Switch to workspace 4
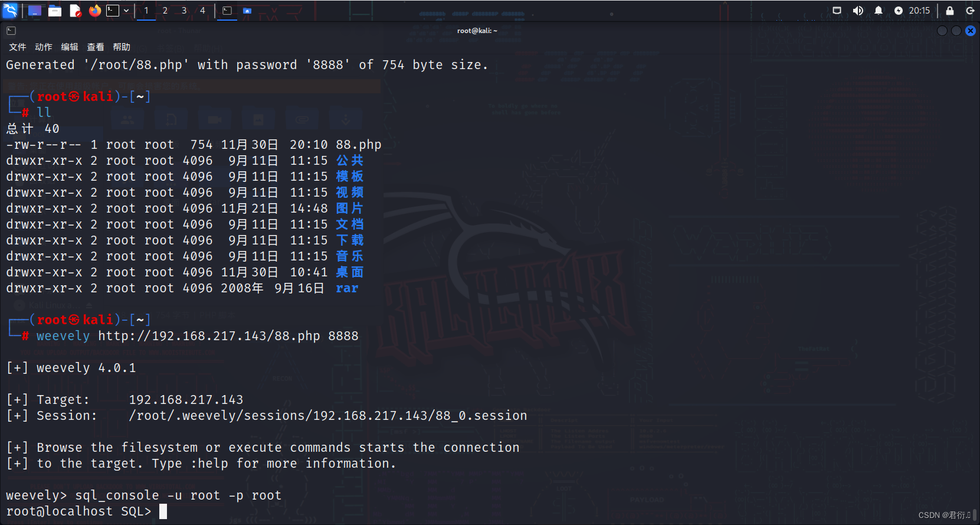Image resolution: width=980 pixels, height=525 pixels. [x=202, y=11]
